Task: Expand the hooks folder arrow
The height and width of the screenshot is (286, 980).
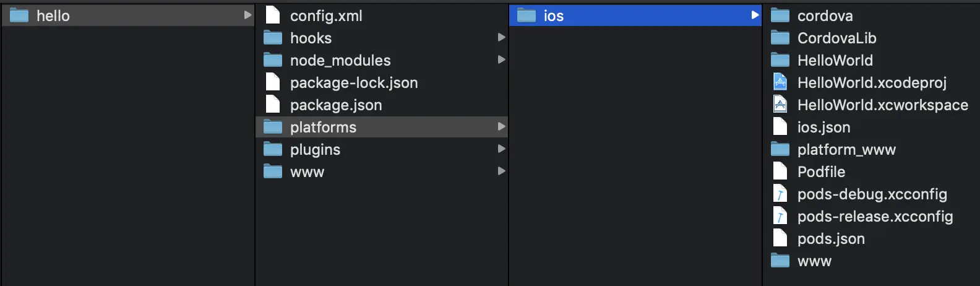Action: click(x=502, y=38)
